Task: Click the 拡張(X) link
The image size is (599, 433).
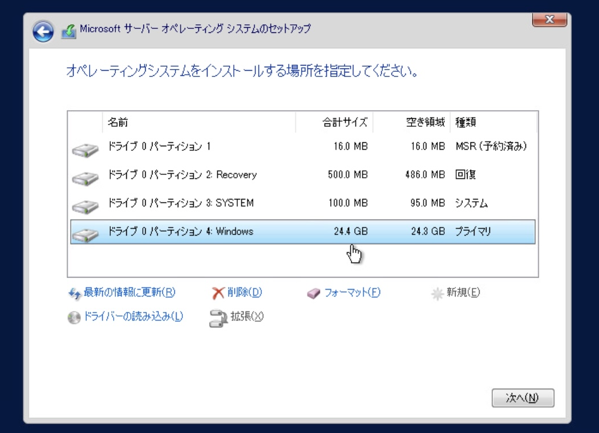Action: (x=247, y=316)
